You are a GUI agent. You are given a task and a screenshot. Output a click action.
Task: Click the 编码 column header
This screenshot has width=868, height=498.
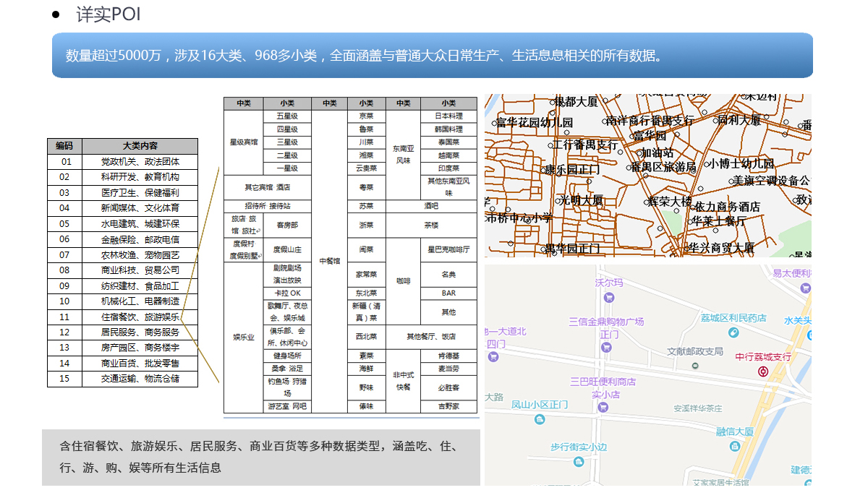click(x=64, y=146)
